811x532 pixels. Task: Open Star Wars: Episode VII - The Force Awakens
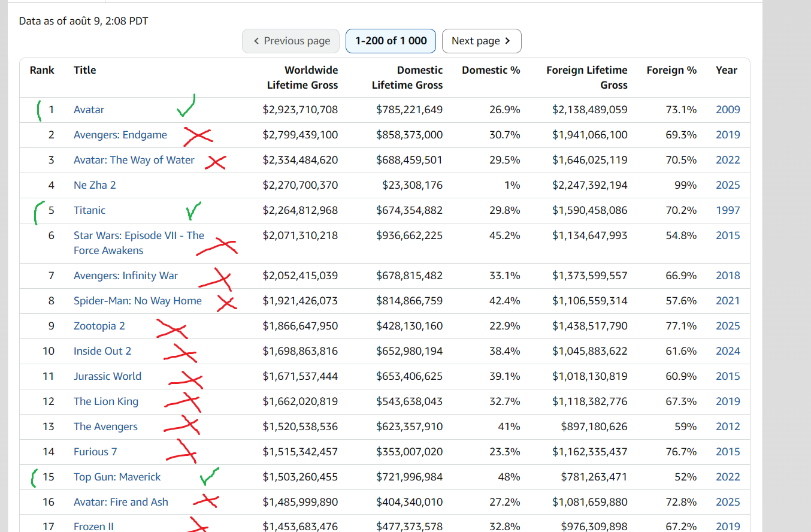click(x=139, y=243)
